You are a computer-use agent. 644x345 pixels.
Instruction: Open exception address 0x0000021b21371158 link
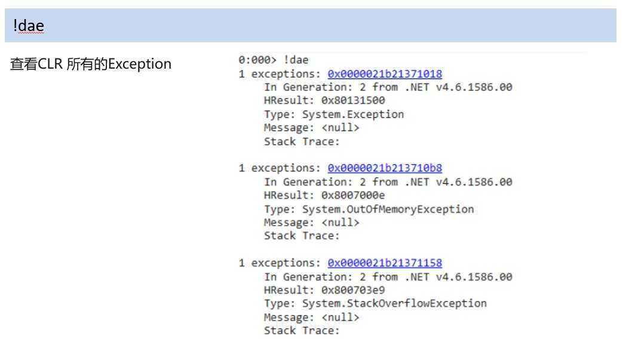[385, 263]
